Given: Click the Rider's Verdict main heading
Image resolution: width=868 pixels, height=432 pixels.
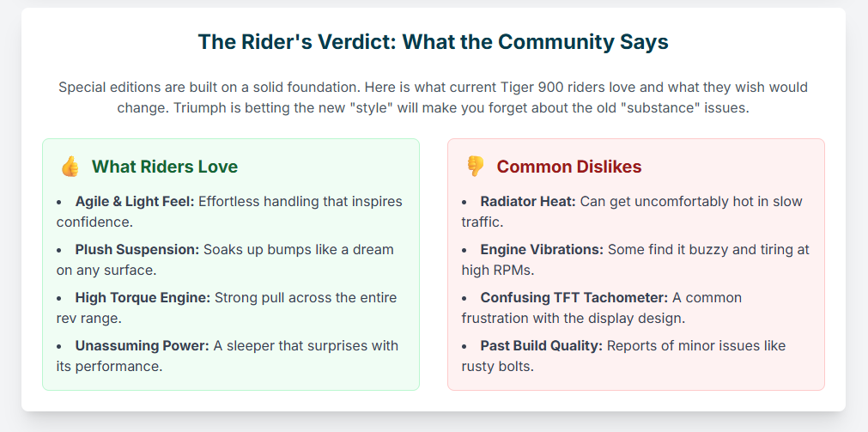Looking at the screenshot, I should tap(433, 42).
